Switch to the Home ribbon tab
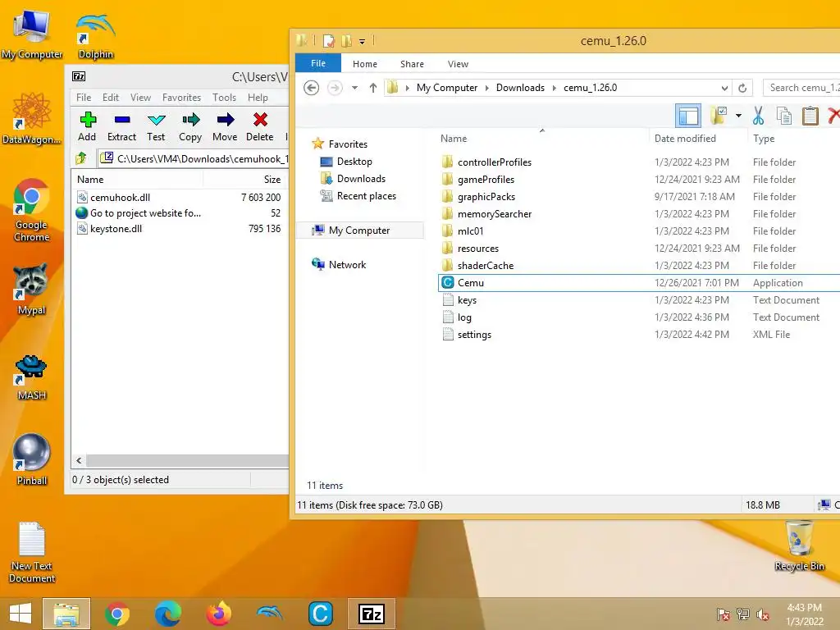The height and width of the screenshot is (630, 840). click(x=365, y=64)
